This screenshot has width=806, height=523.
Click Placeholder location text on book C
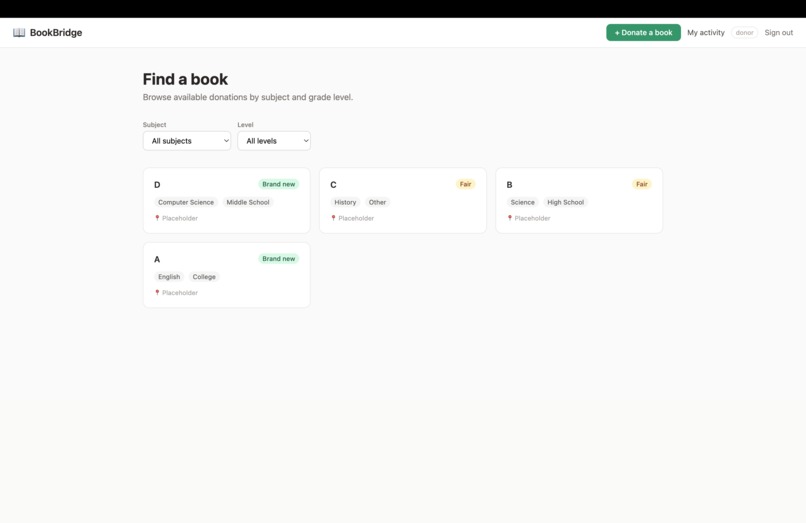point(356,218)
